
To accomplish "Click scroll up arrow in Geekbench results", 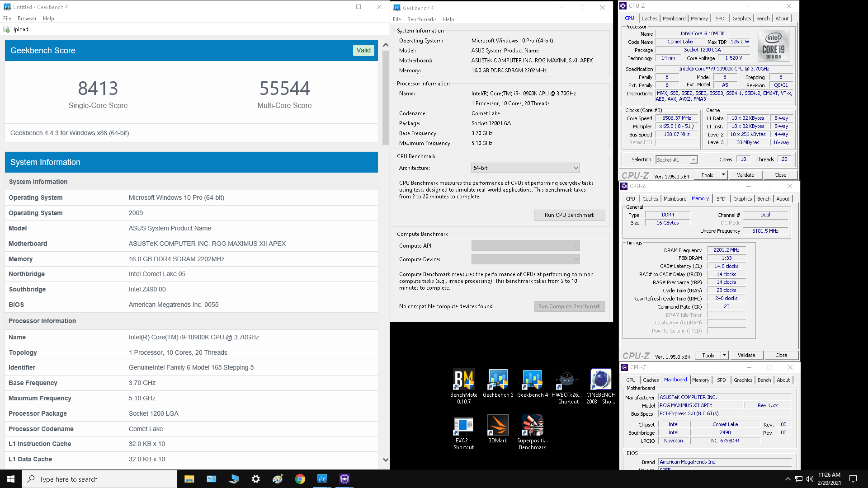I will [386, 45].
